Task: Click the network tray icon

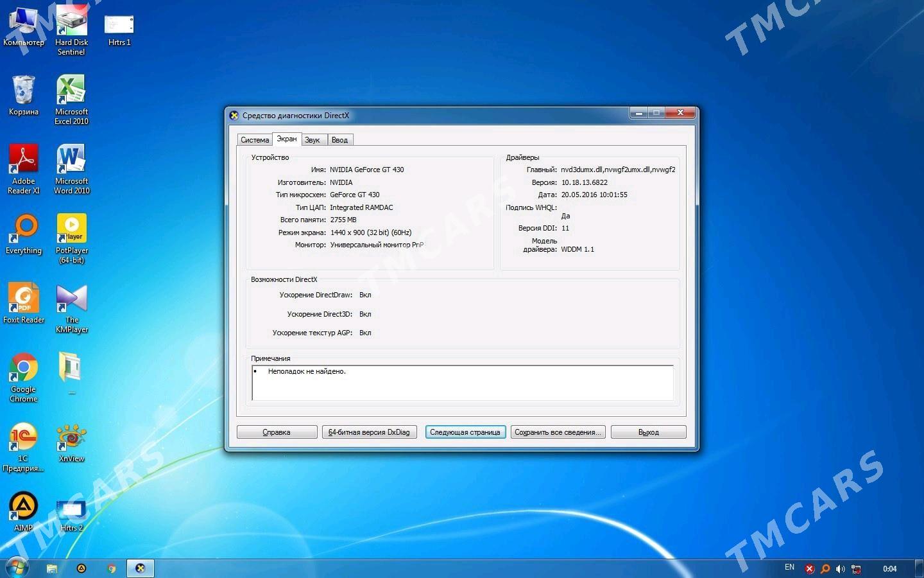Action: (x=856, y=569)
